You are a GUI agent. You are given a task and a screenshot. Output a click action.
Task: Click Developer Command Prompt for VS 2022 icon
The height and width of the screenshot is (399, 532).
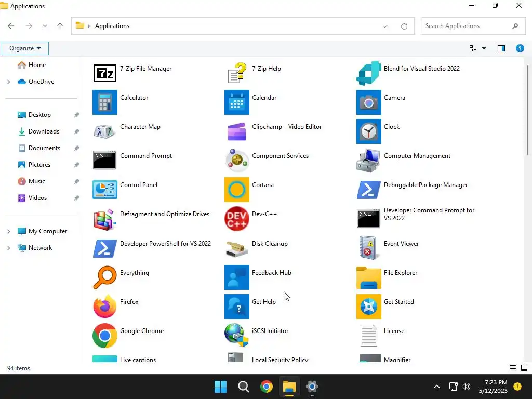(368, 218)
